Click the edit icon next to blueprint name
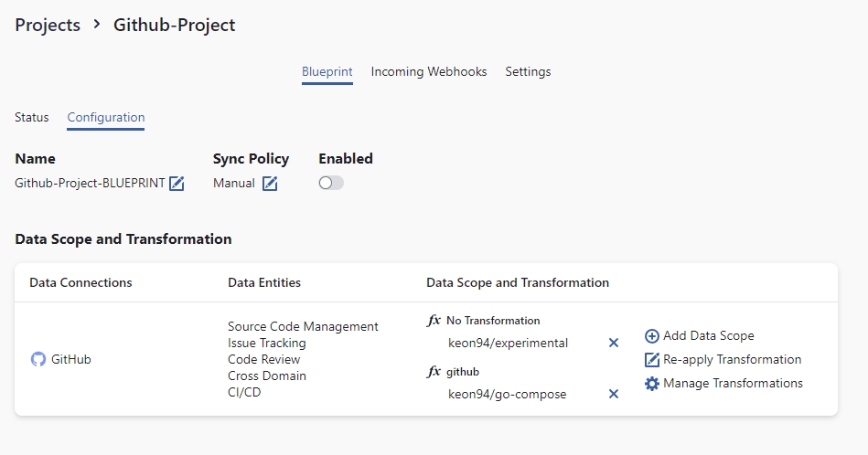This screenshot has height=455, width=868. coord(177,184)
